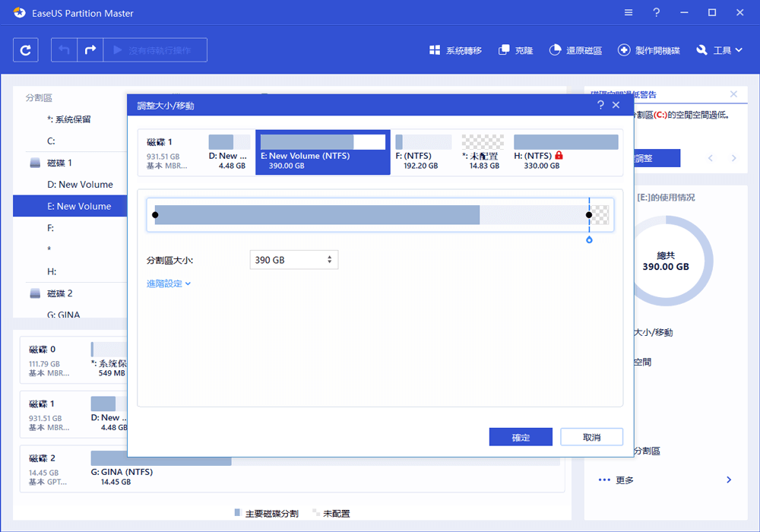Expand 進階設定 advanced settings
The height and width of the screenshot is (532, 760).
pyautogui.click(x=169, y=283)
